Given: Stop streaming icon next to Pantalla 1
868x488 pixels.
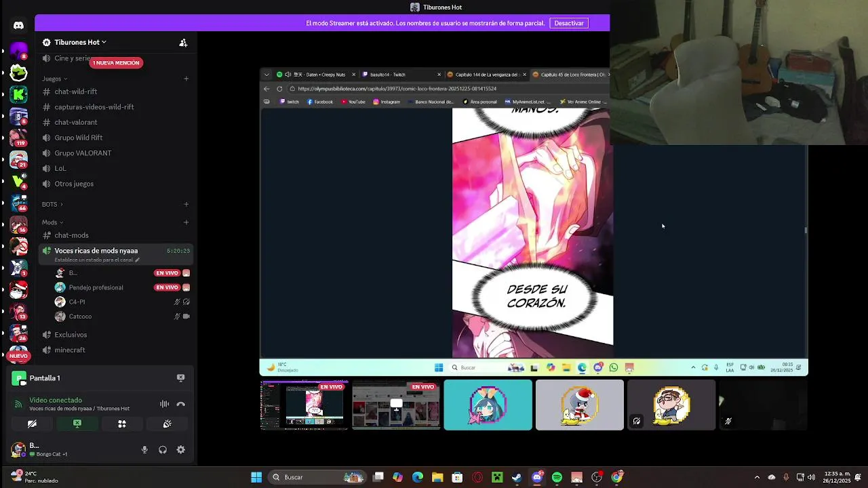Looking at the screenshot, I should (x=180, y=378).
